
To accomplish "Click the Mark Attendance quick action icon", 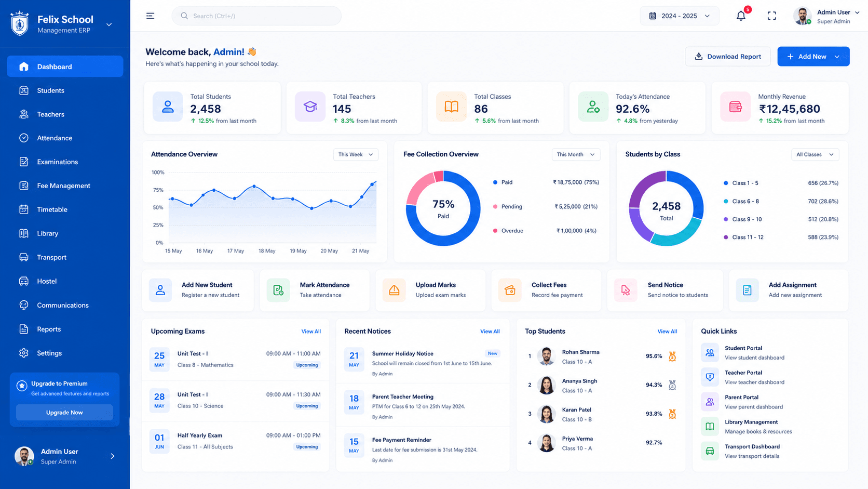I will click(278, 290).
